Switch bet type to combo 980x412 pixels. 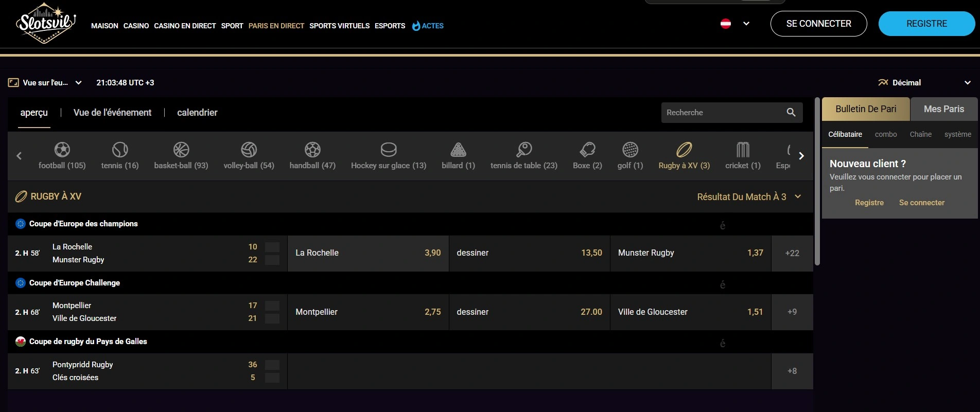[886, 134]
